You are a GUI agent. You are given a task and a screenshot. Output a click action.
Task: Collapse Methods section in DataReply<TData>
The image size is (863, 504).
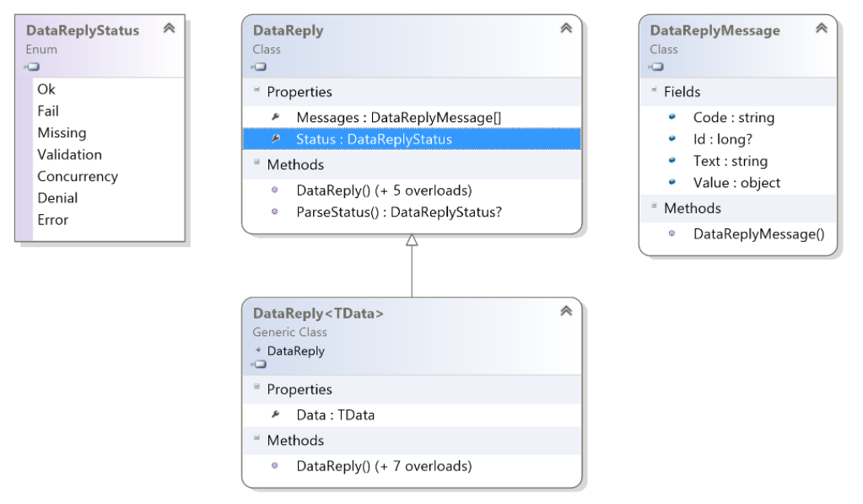click(256, 437)
